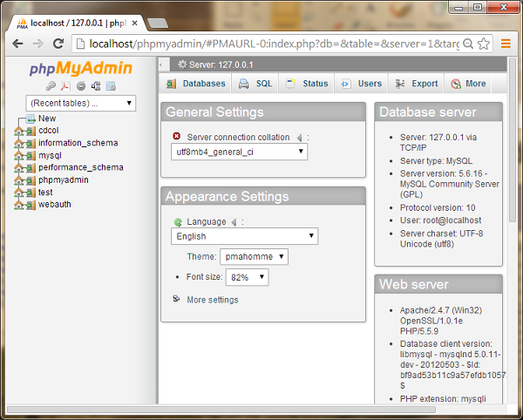
Task: Click the database icon next to mysql
Action: pyautogui.click(x=31, y=156)
